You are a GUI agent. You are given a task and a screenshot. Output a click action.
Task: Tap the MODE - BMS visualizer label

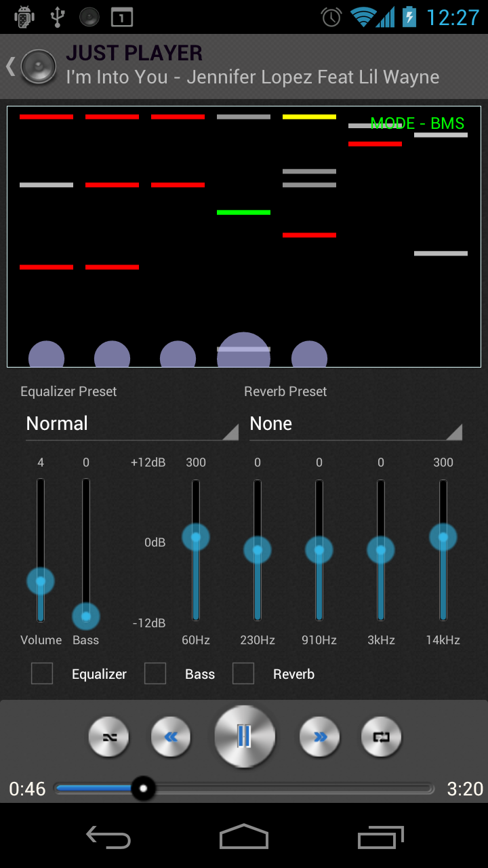pos(418,123)
